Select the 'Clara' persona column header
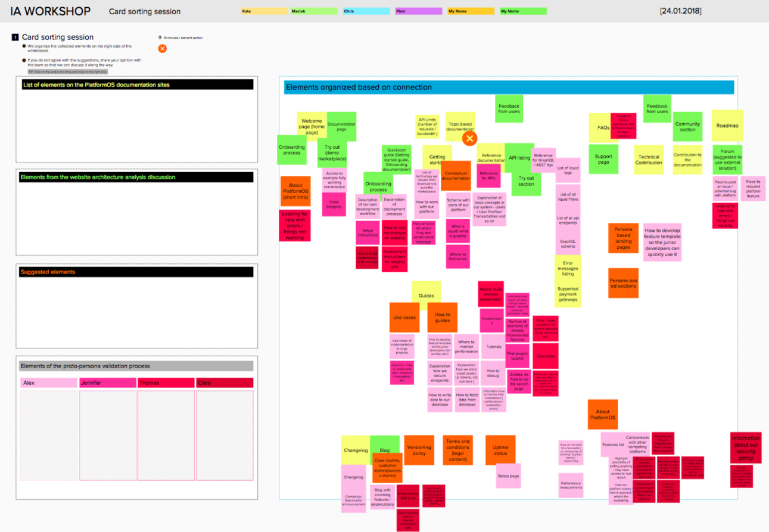 click(x=225, y=382)
